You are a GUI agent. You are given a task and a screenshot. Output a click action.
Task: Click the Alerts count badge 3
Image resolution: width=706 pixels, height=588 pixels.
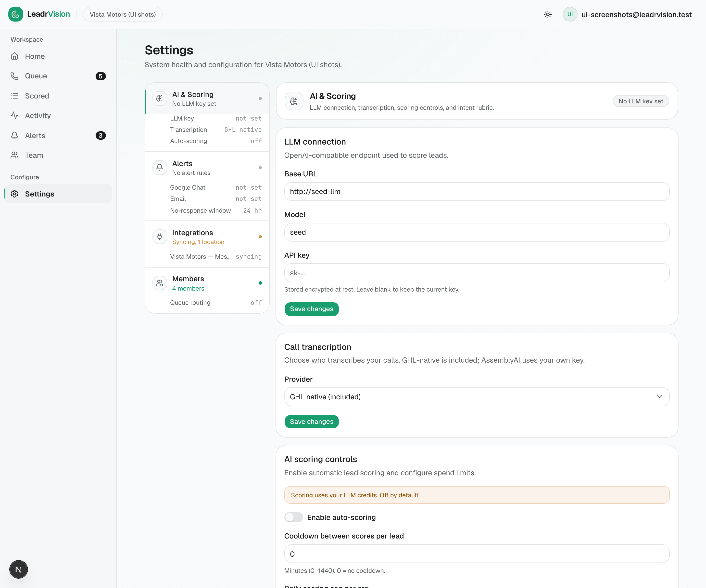pyautogui.click(x=101, y=135)
